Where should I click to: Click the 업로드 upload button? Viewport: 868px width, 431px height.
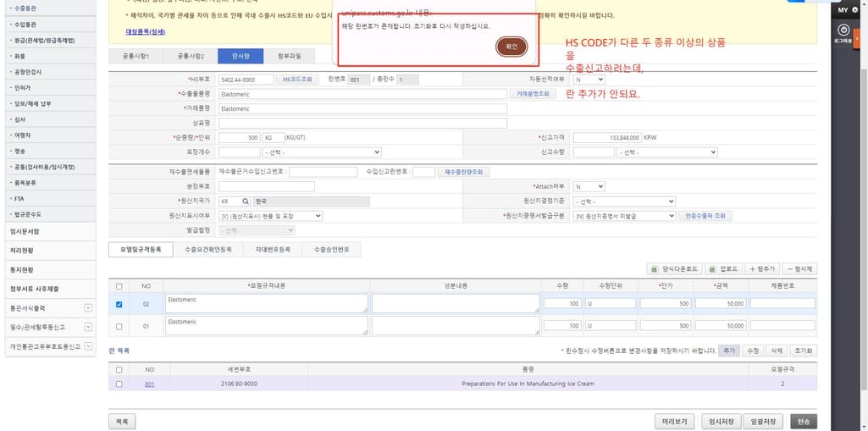click(723, 269)
